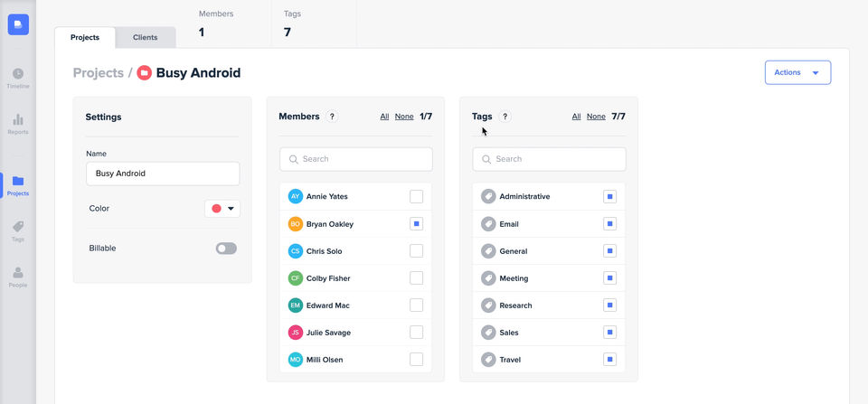Expand the project Color dropdown
This screenshot has height=404, width=868.
point(222,209)
